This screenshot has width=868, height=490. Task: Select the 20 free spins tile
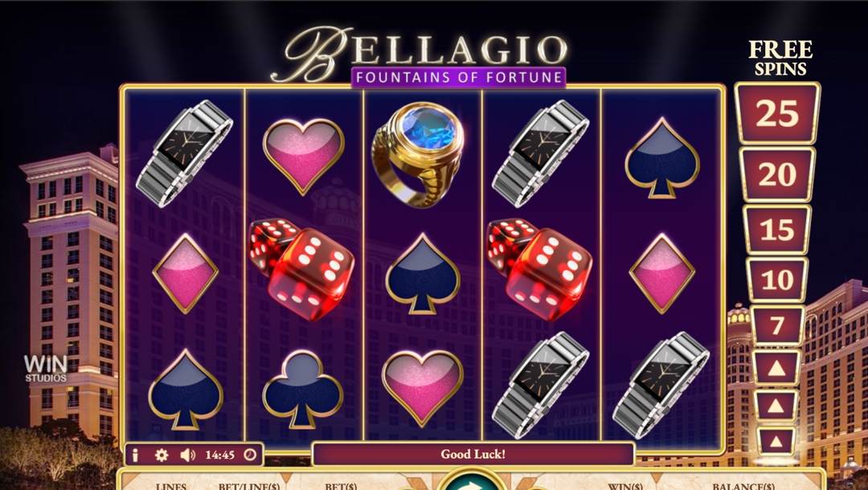click(x=777, y=175)
